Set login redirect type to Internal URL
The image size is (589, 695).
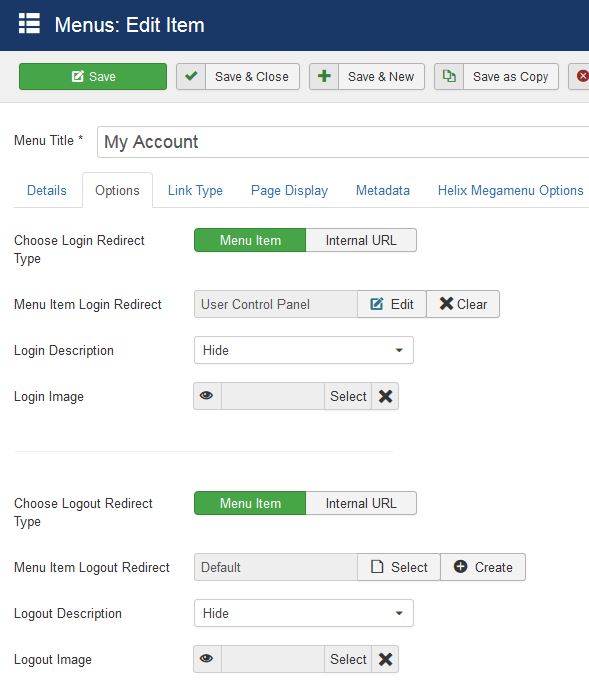[361, 240]
